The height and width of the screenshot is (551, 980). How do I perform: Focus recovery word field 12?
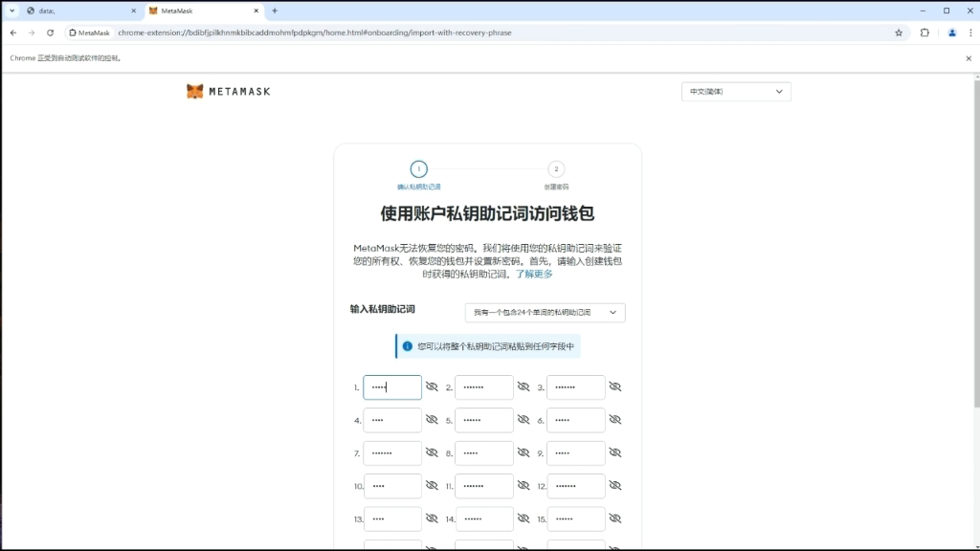point(575,486)
